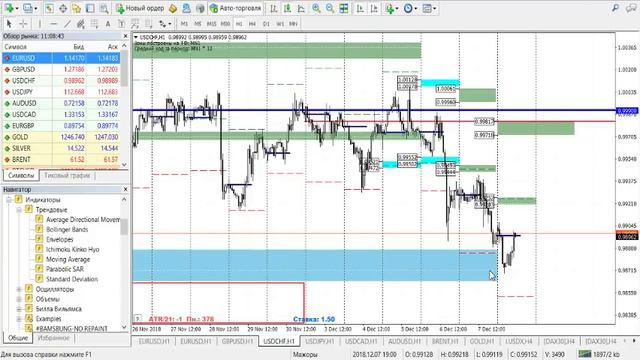Open the arrows objects dropdown

(x=165, y=24)
